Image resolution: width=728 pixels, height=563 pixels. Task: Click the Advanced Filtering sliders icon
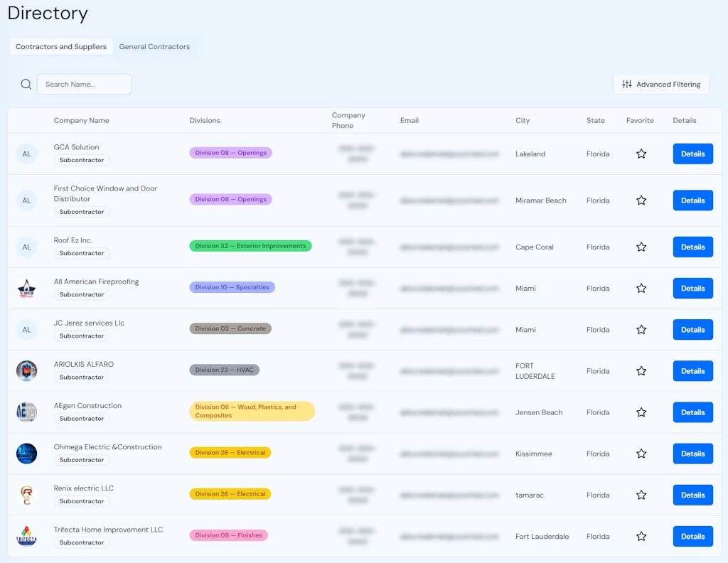(628, 84)
